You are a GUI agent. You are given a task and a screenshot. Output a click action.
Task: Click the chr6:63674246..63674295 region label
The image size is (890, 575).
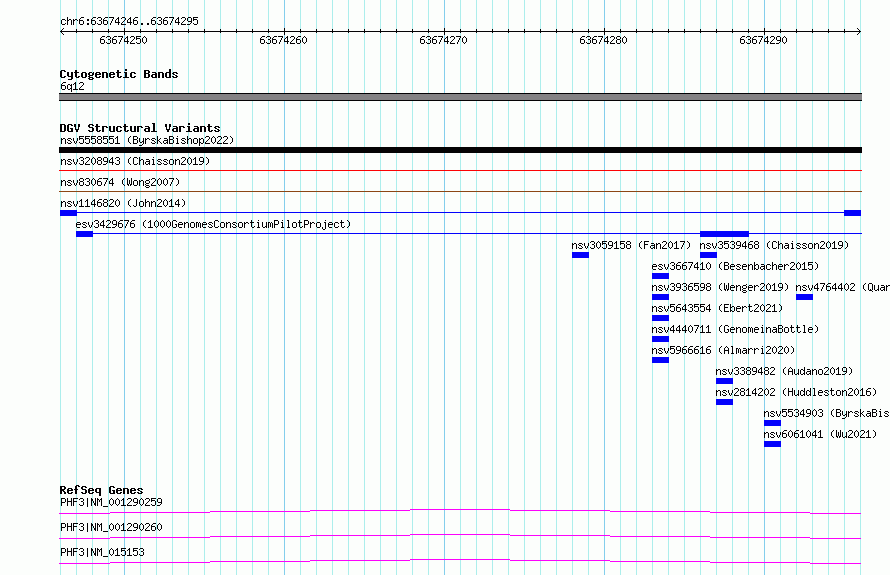click(x=129, y=21)
